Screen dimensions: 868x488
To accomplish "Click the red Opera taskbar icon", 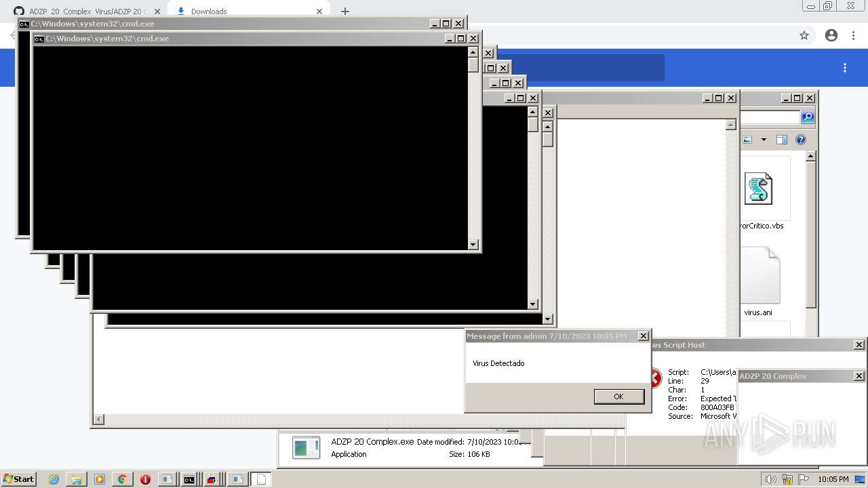I will point(145,479).
